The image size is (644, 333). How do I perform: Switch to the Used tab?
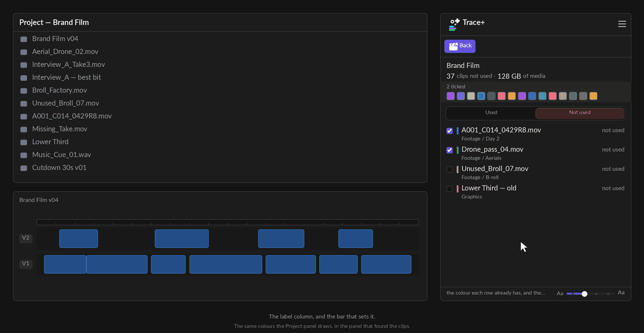491,113
